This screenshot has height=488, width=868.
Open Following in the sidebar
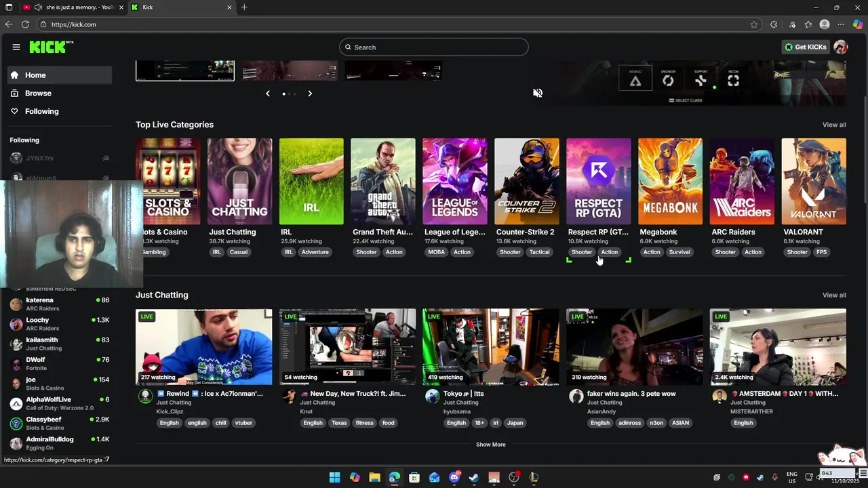click(x=59, y=111)
